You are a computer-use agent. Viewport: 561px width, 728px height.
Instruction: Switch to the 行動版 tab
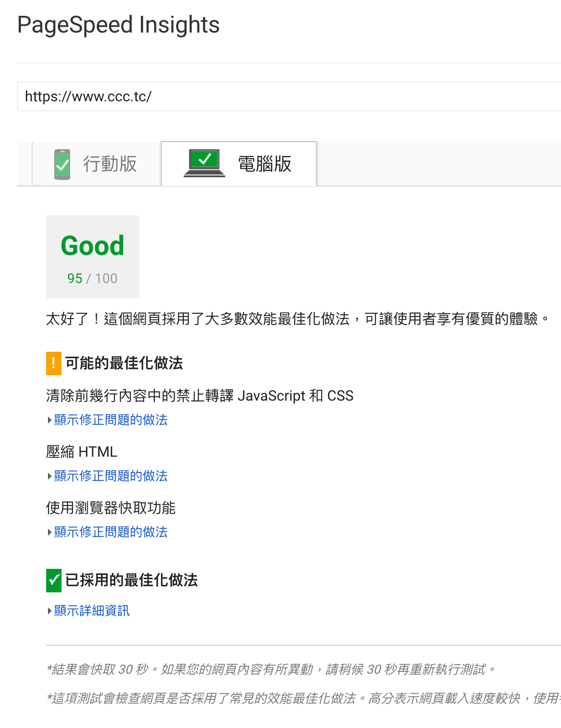(x=97, y=164)
